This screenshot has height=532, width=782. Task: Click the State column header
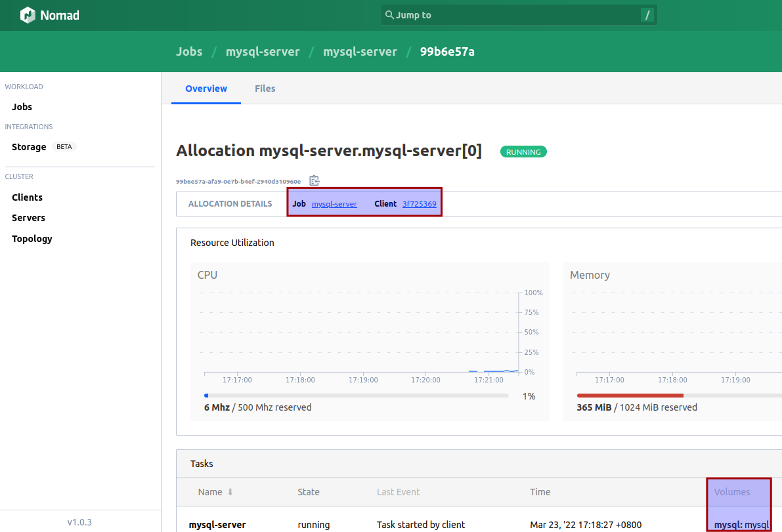coord(308,492)
